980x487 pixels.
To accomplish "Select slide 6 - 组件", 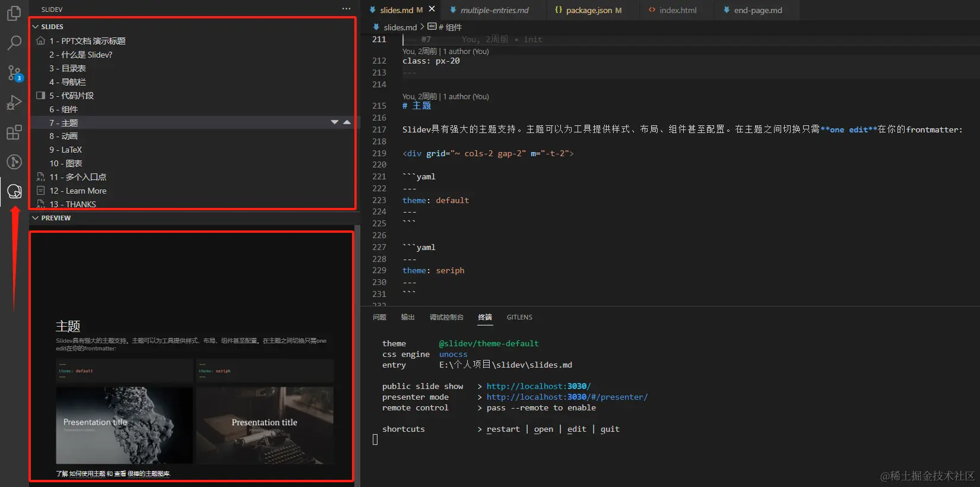I will pyautogui.click(x=64, y=109).
